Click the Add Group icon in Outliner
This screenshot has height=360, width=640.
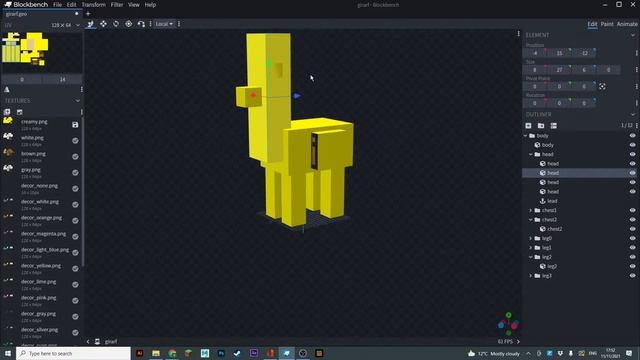(x=541, y=125)
